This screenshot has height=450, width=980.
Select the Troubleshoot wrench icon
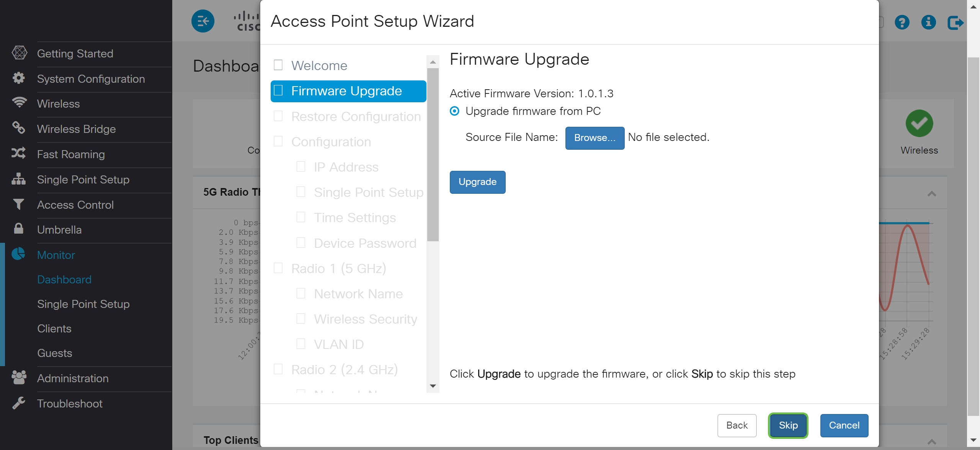(18, 403)
